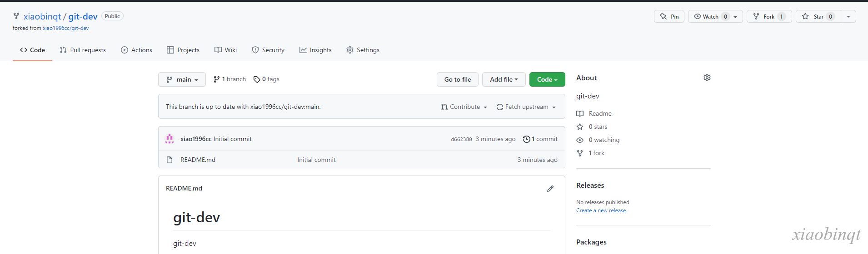Screen dimensions: 868x254
Task: Open commit history clock icon
Action: [526, 139]
